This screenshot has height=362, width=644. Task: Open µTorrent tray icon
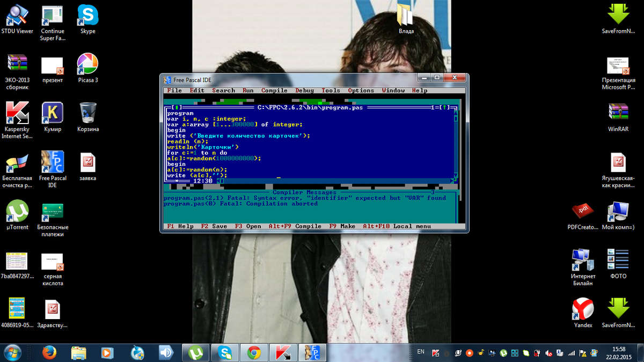(504, 353)
